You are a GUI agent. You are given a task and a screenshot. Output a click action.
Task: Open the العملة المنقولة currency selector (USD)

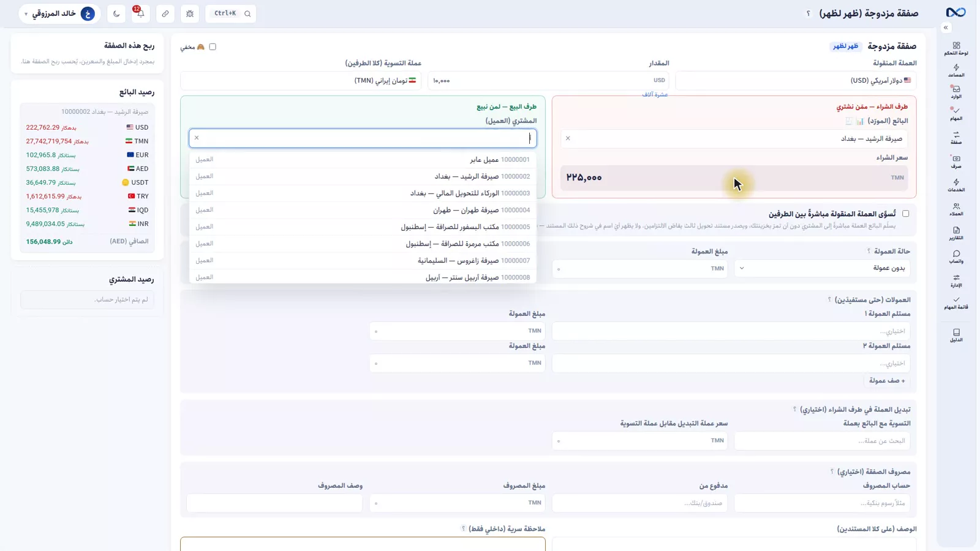click(796, 80)
